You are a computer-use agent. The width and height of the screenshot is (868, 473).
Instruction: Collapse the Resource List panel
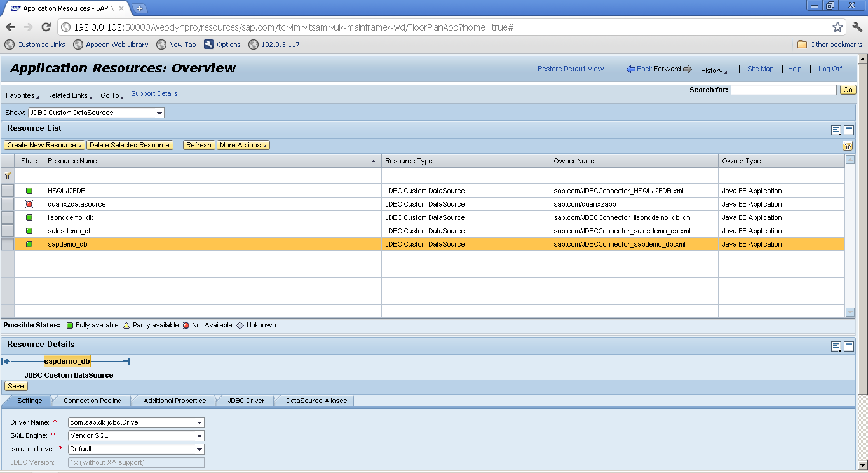coord(849,130)
